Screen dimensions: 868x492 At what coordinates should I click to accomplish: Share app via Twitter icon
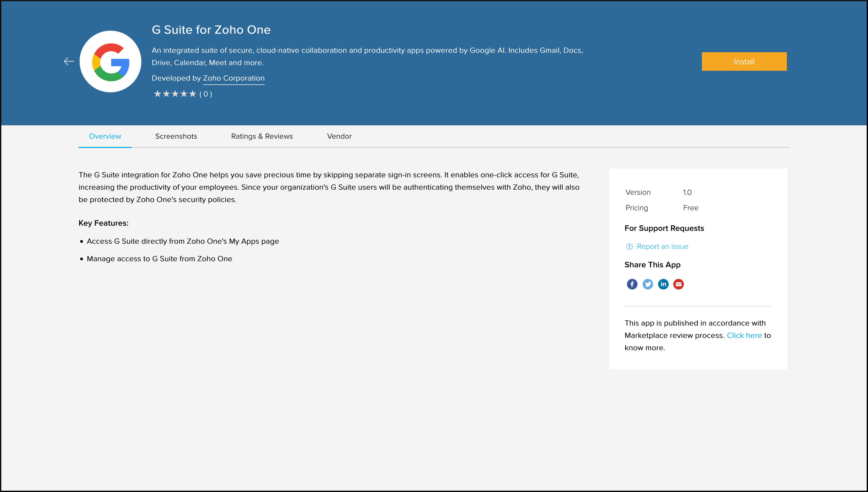648,284
